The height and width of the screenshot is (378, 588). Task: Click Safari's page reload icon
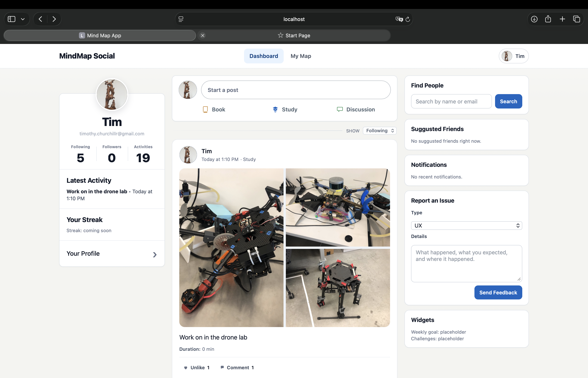tap(408, 19)
